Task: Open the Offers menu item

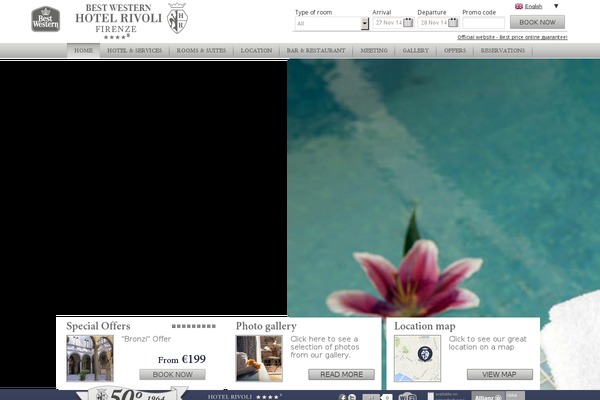Action: 455,51
